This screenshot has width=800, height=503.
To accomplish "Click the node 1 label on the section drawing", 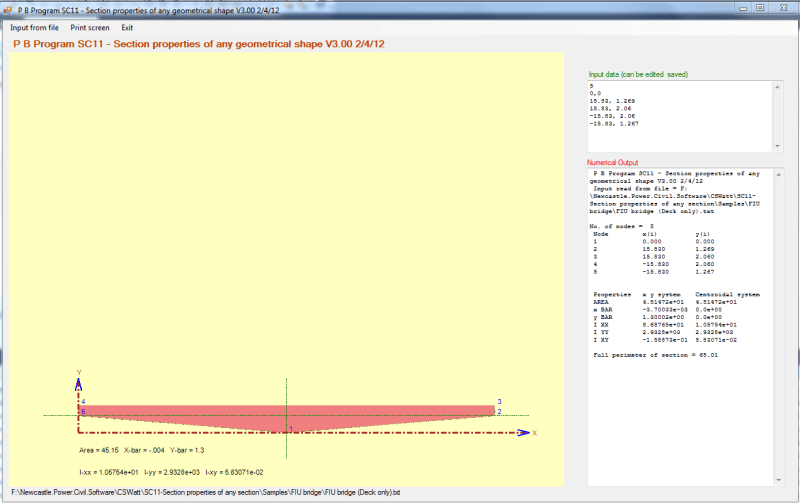I will (x=291, y=429).
